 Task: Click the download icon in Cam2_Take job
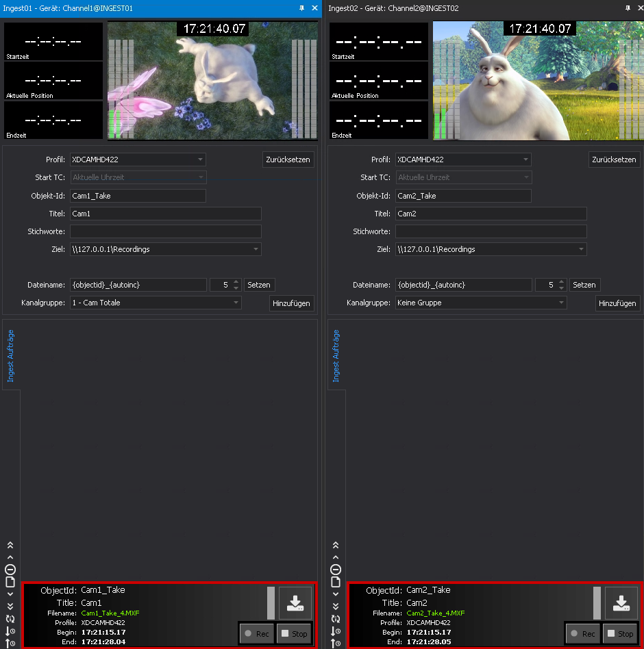(x=621, y=603)
